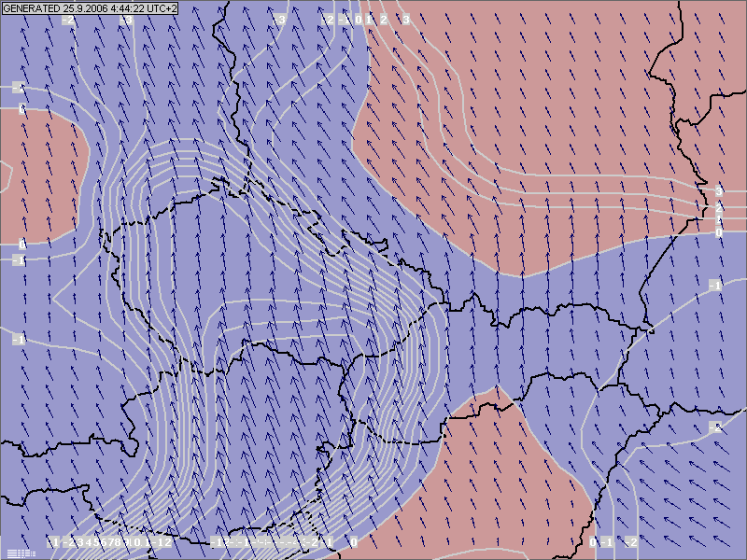Viewport: 747px width, 560px height.
Task: Click the -2 label in bottom-right corner
Action: pos(631,542)
